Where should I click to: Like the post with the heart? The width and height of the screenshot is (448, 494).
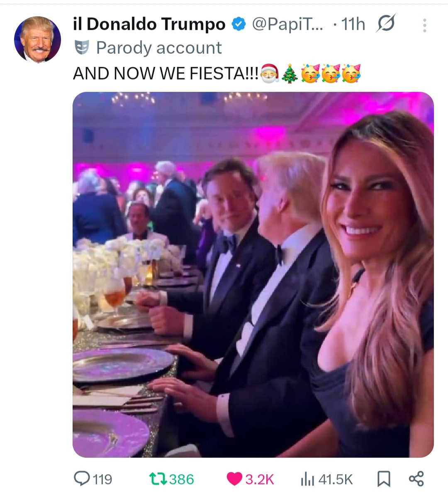point(235,479)
